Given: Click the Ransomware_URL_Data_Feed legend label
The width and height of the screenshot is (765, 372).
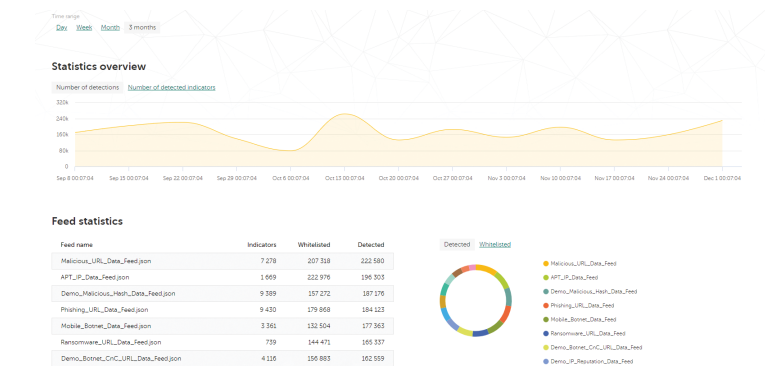Looking at the screenshot, I should point(588,333).
